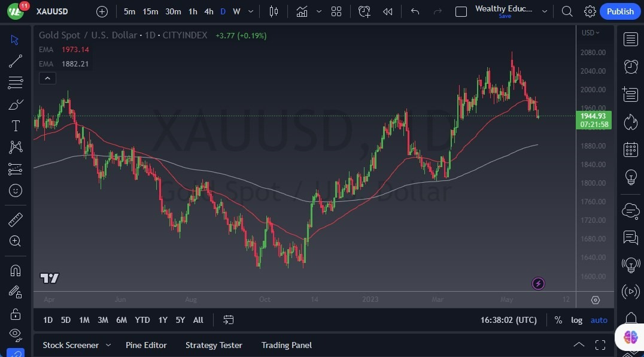Toggle log scale
Viewport: 644px width, 357px height.
click(x=576, y=320)
